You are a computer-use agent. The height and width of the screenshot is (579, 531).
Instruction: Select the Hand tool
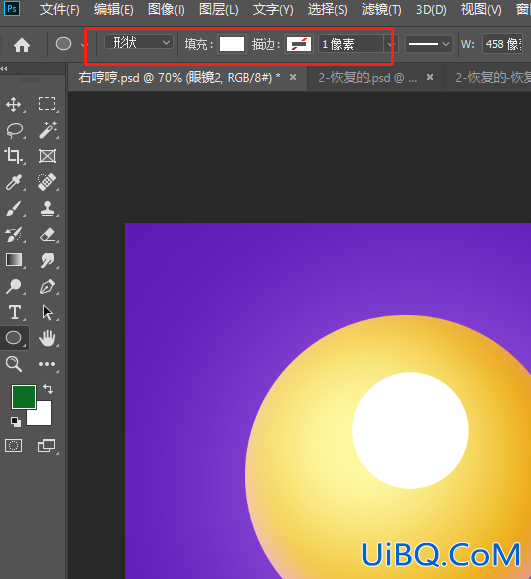pyautogui.click(x=47, y=338)
